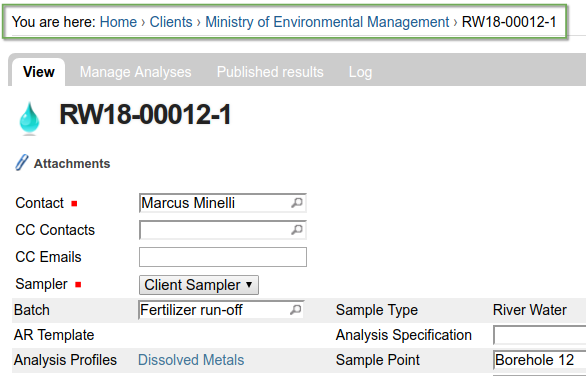
Task: Click the Batch field with Fertilizer run-off
Action: pyautogui.click(x=221, y=310)
